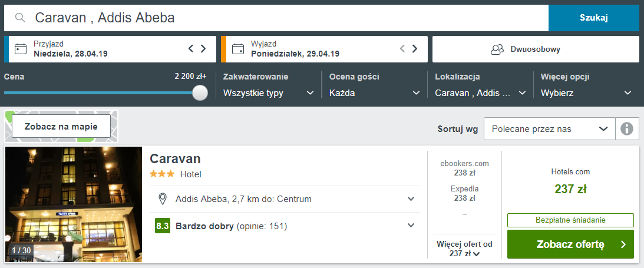The image size is (644, 268).
Task: Click the green Zobacz ofertę button
Action: coord(570,244)
